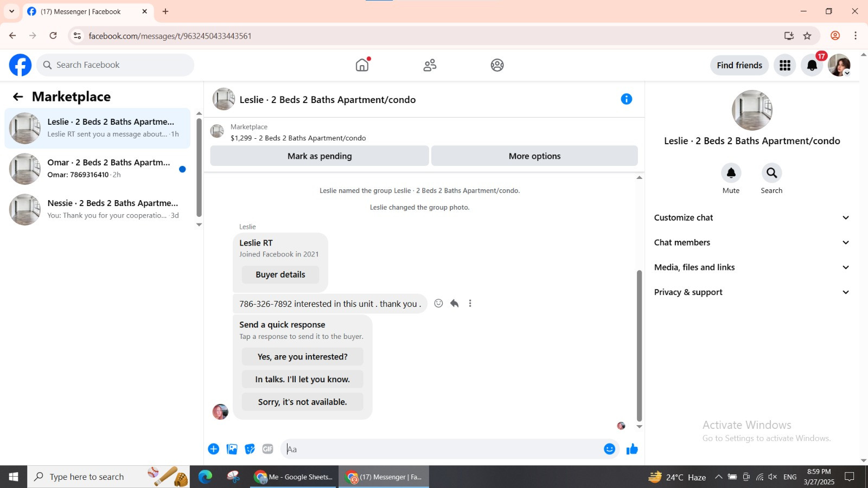Viewport: 868px width, 488px height.
Task: Open the Leslie 2 Beds conversation
Action: click(98, 128)
